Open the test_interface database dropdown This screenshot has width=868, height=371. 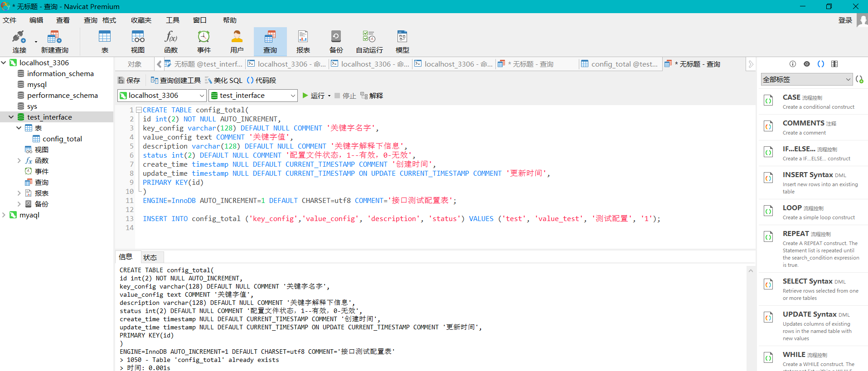click(x=253, y=96)
